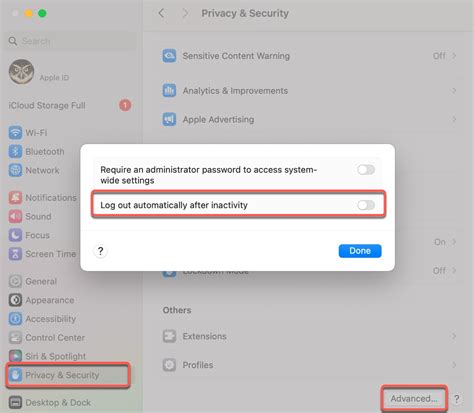Toggle require administrator password switch
This screenshot has width=474, height=413.
366,170
